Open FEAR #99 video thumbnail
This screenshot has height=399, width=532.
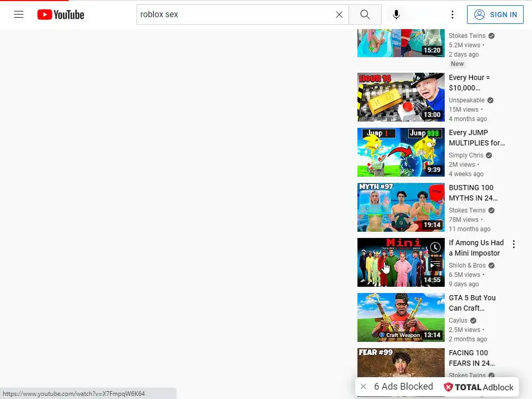401,363
